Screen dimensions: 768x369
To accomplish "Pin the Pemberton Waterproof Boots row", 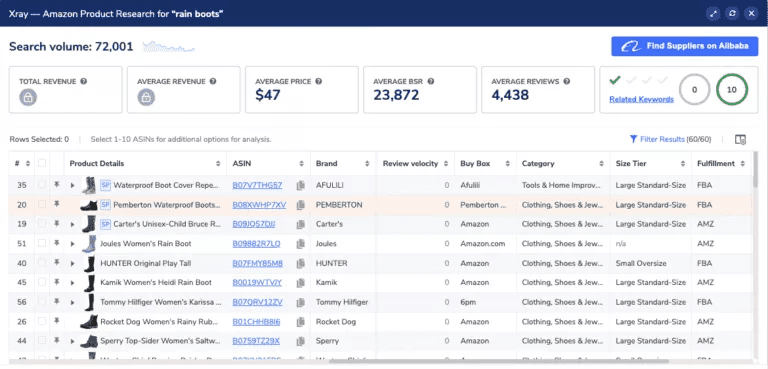I will 57,204.
